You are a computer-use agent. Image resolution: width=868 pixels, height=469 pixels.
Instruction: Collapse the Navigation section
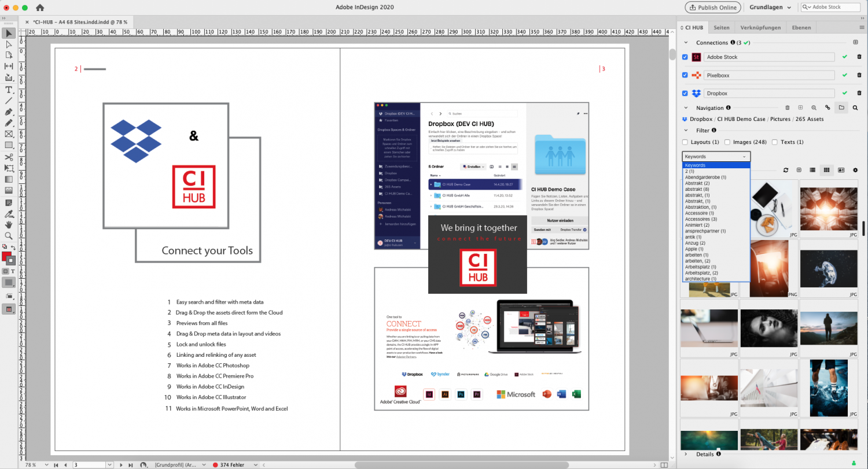click(x=686, y=108)
